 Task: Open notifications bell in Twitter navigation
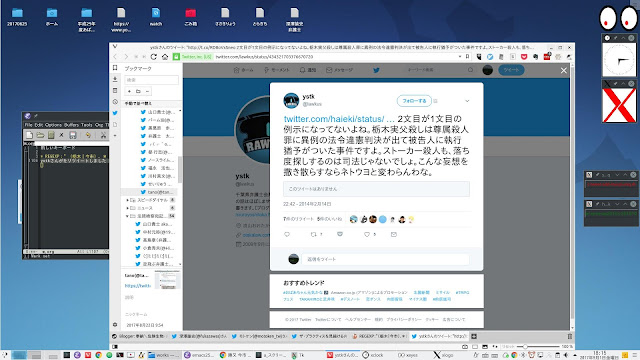(x=308, y=70)
